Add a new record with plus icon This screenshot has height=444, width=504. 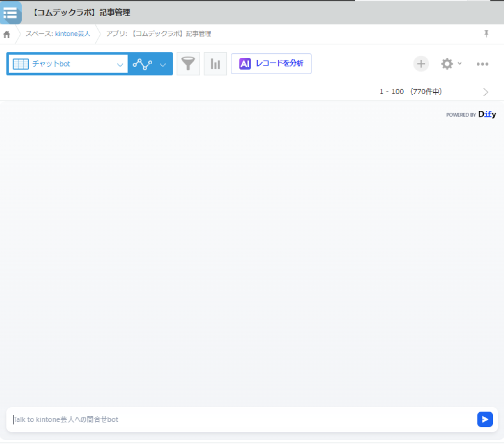[421, 64]
